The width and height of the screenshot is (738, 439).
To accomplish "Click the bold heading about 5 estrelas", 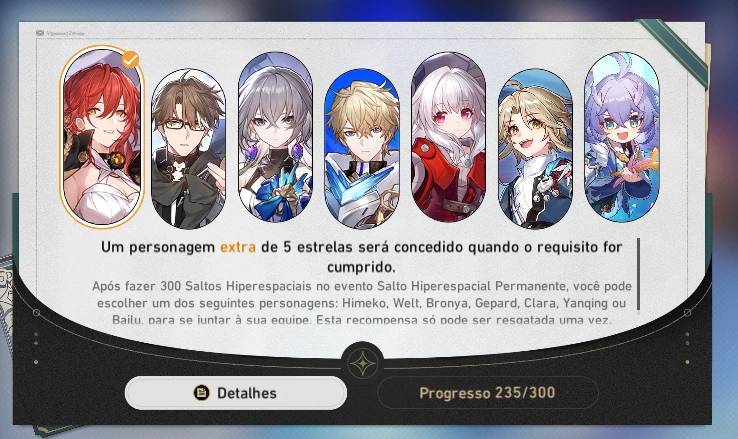I will [361, 257].
